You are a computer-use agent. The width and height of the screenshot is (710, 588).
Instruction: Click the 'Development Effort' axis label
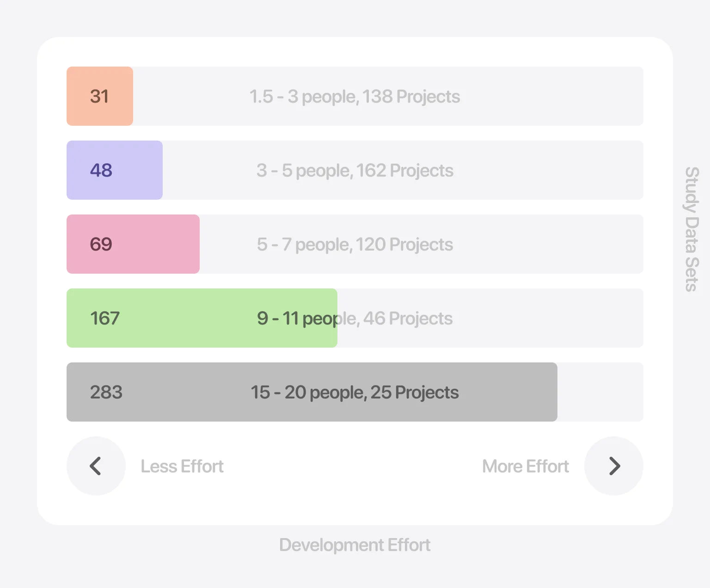tap(355, 545)
